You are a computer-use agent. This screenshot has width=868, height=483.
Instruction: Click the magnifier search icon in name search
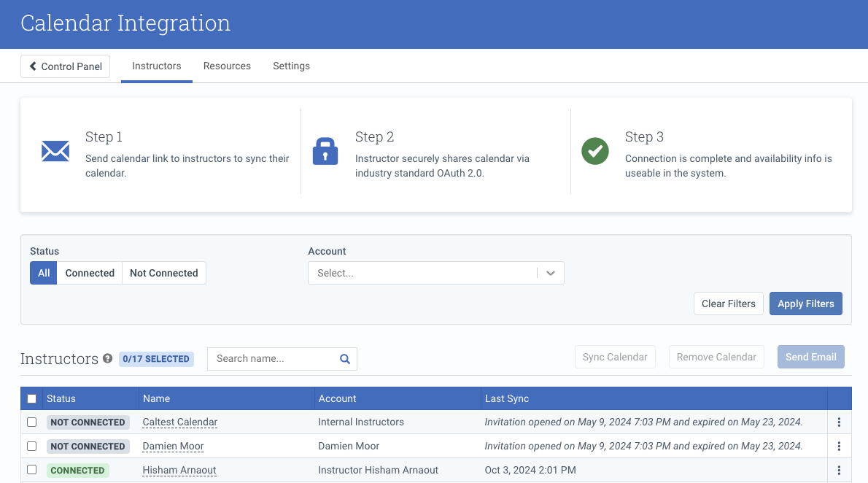(x=345, y=359)
